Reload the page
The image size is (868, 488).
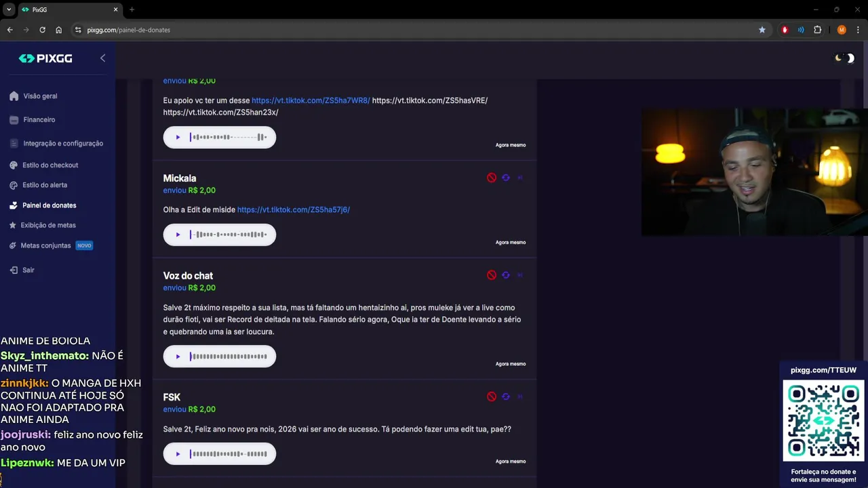[x=42, y=30]
